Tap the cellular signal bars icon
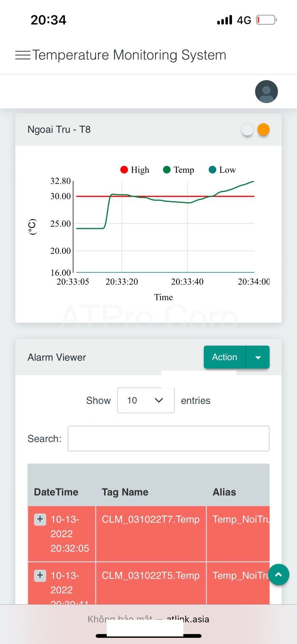Screen dimensions: 297x644 tap(224, 20)
